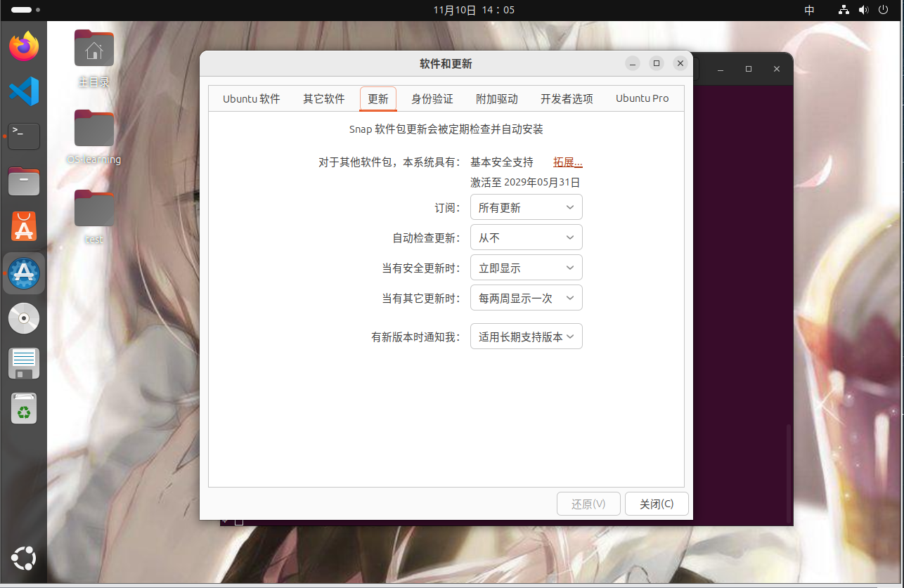The image size is (904, 588).
Task: Show applications via Ubuntu logo
Action: (x=24, y=559)
